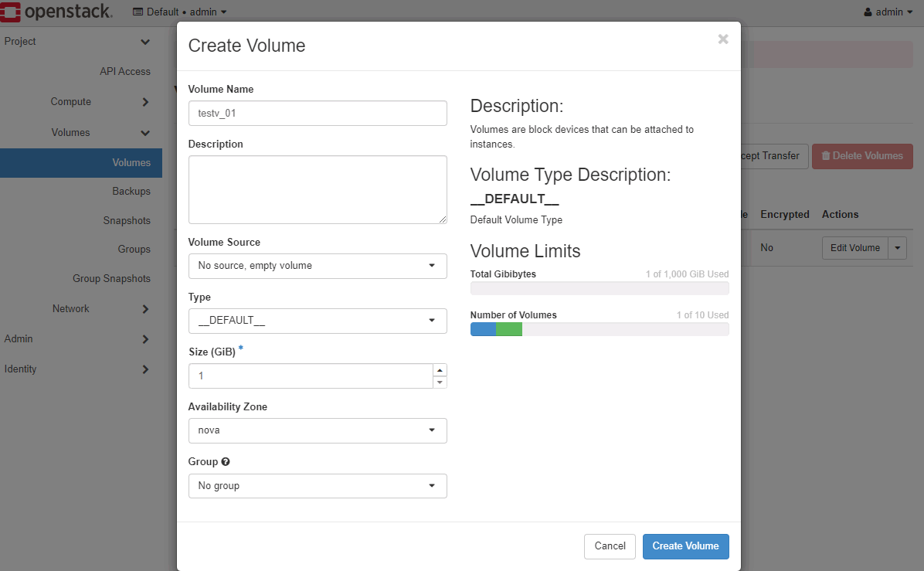Click the Group help question-mark icon

[226, 462]
